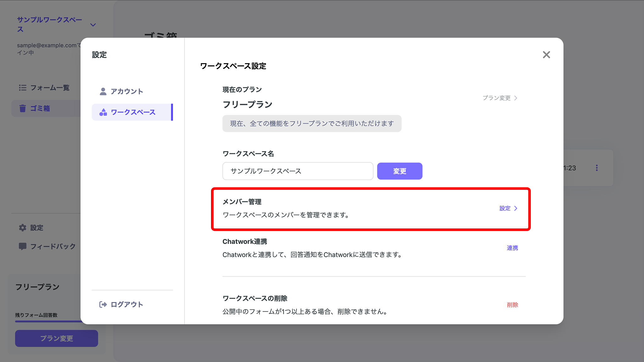This screenshot has height=362, width=644.
Task: Click the workspace name input field
Action: 297,171
